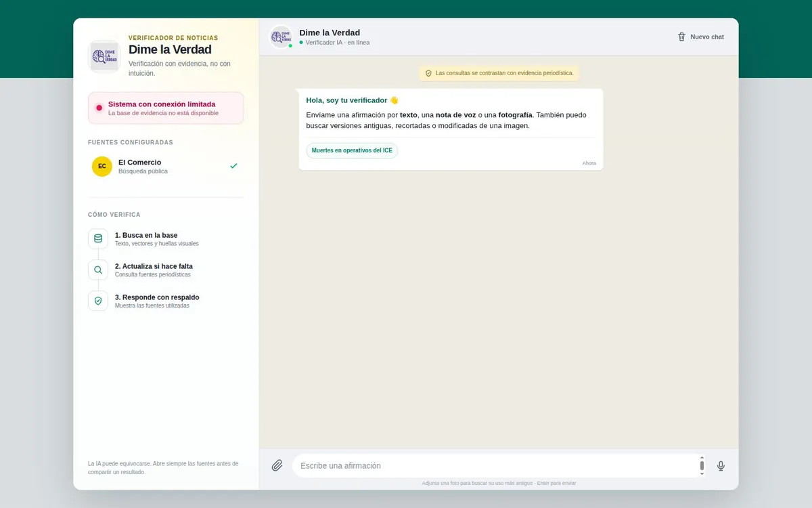Click the 'Las consultas se contrastan' notice
The width and height of the screenshot is (812, 508).
499,73
